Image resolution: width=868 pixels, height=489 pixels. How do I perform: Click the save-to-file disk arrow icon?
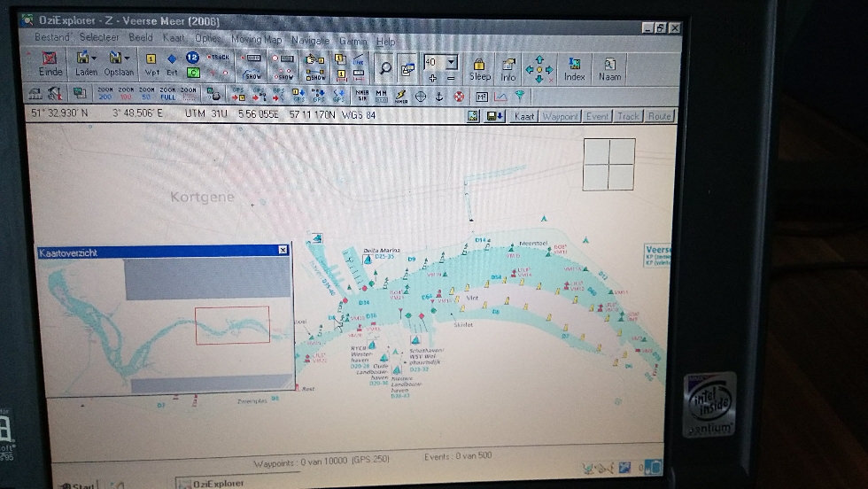(494, 116)
